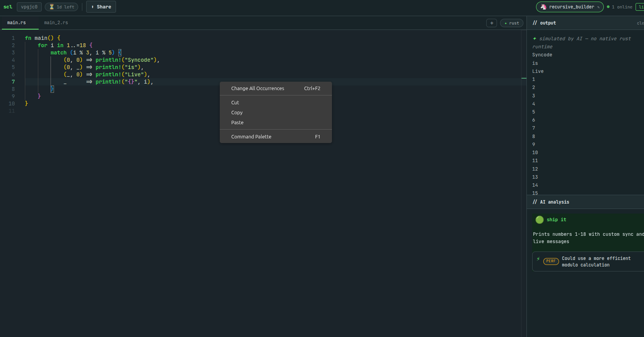Click the Prints numbers 1-18 summary text
This screenshot has width=644, height=337.
coord(588,238)
